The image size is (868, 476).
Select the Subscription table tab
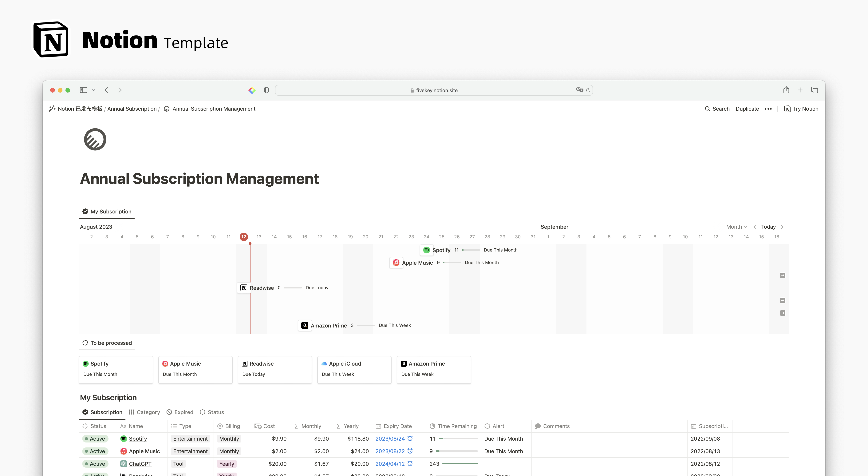(102, 412)
